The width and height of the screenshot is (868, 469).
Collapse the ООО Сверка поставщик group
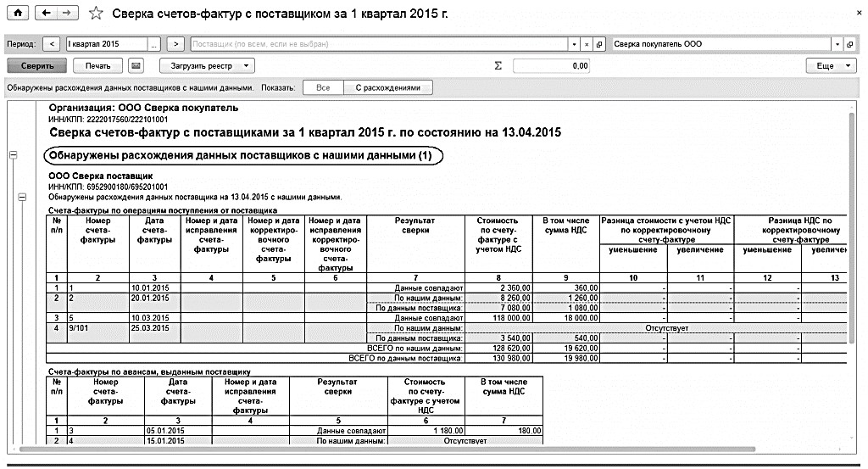pyautogui.click(x=22, y=197)
